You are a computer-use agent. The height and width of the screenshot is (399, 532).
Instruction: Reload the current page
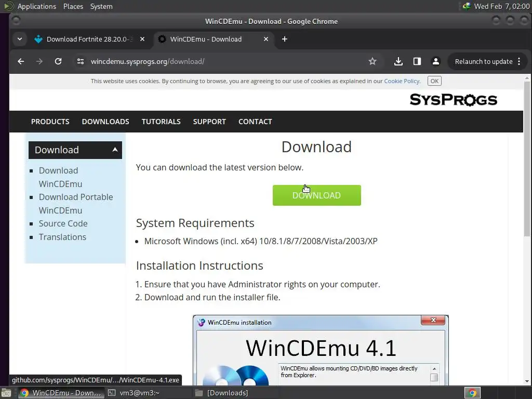click(x=58, y=61)
